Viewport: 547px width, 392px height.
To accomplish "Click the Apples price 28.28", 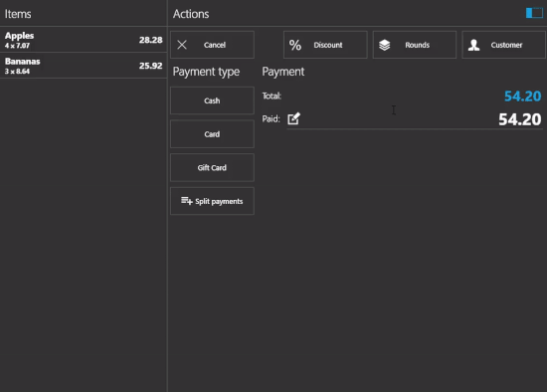I will 151,40.
